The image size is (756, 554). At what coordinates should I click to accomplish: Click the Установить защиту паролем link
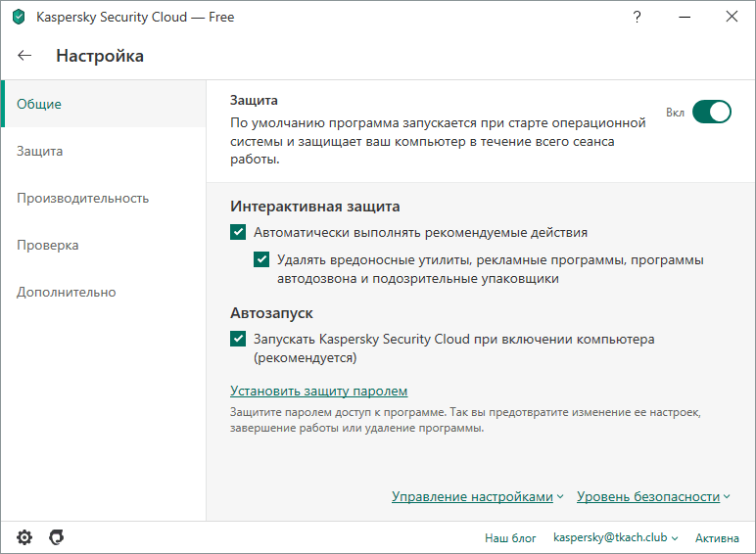(318, 392)
